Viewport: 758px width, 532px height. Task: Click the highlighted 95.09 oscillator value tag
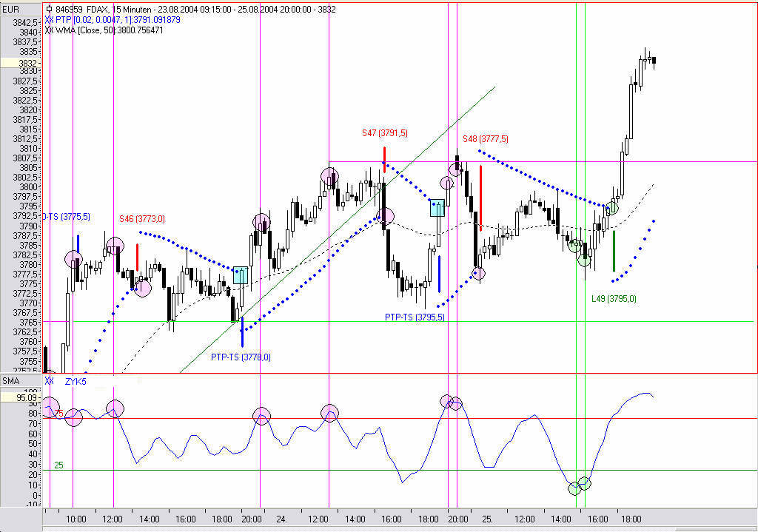[20, 397]
